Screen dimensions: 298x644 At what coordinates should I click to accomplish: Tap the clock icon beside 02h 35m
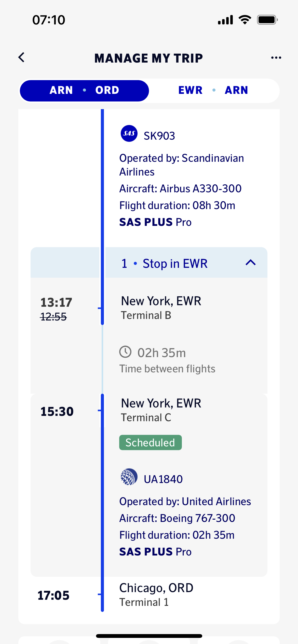tap(125, 352)
